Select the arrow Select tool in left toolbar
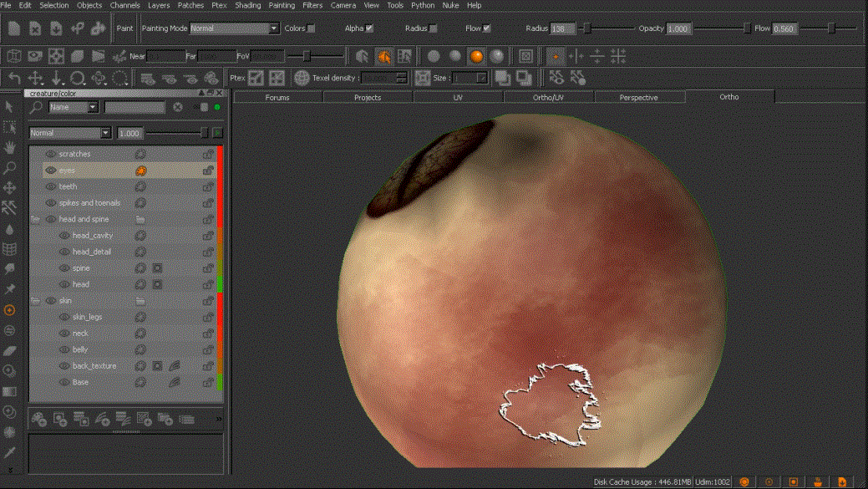Viewport: 868px width, 489px height. coord(9,107)
